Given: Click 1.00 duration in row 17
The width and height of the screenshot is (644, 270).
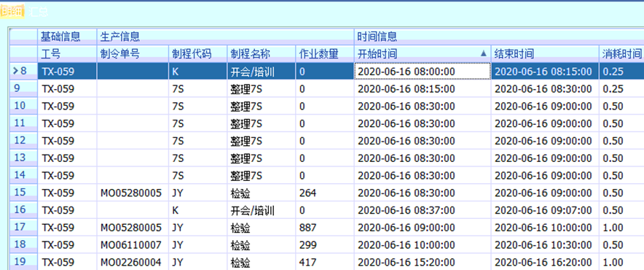Looking at the screenshot, I should tap(621, 228).
